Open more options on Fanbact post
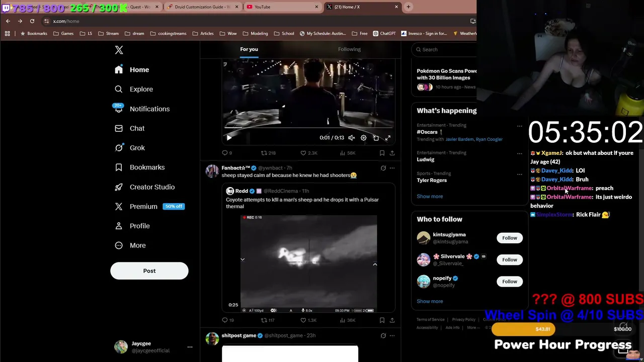The image size is (644, 362). [x=392, y=168]
